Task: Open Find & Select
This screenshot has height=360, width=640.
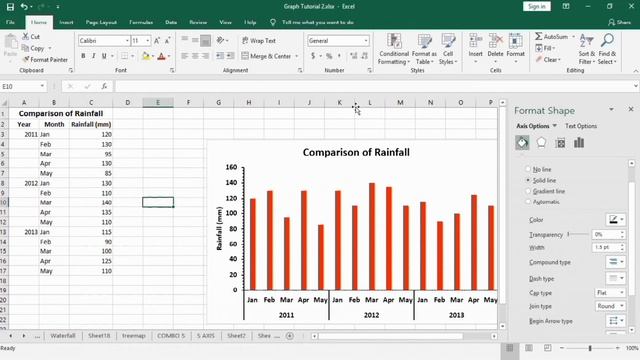Action: (607, 49)
